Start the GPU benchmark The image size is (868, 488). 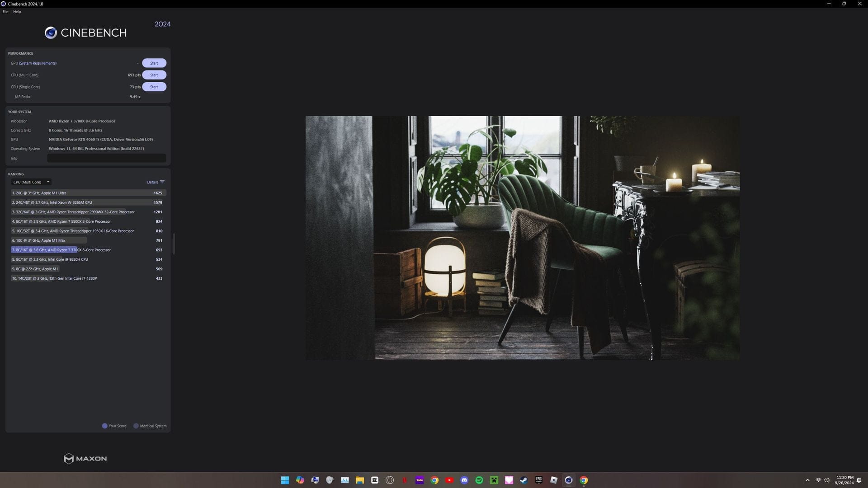tap(154, 63)
